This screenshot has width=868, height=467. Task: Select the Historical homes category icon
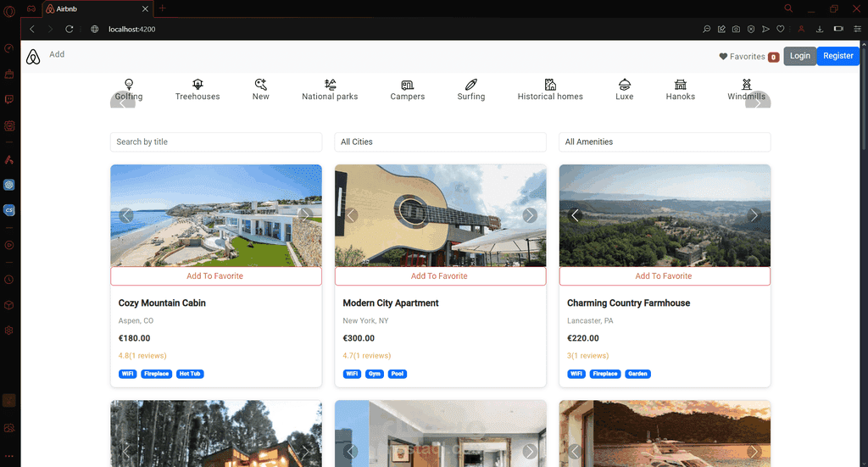(550, 84)
